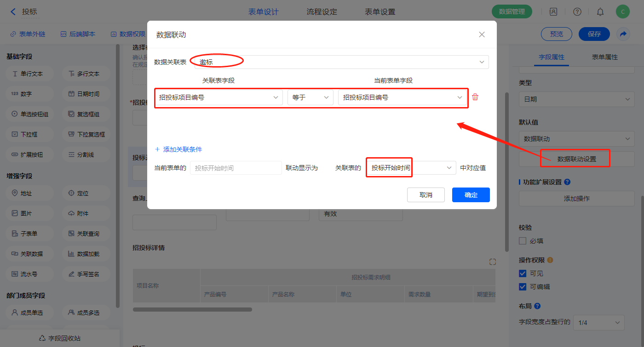644x347 pixels.
Task: Open the 关联表的 投标开始时间 dropdown
Action: 411,168
